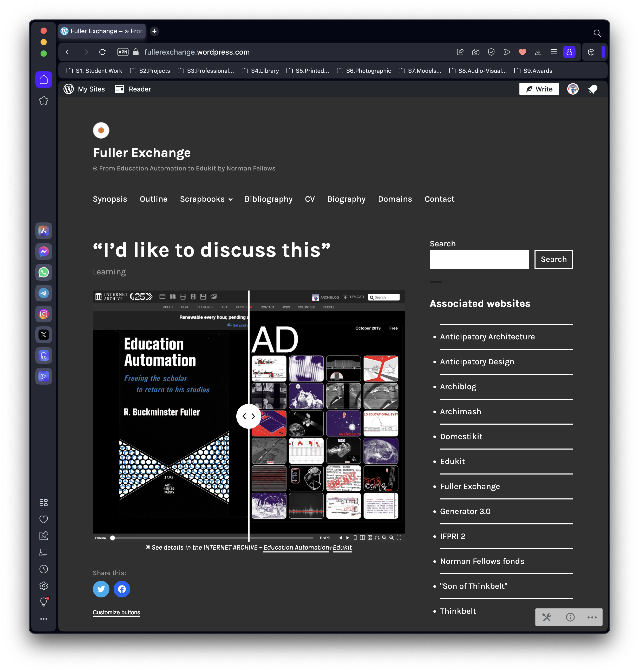Open the customizer tools wrench icon
This screenshot has width=639, height=672.
click(x=547, y=617)
